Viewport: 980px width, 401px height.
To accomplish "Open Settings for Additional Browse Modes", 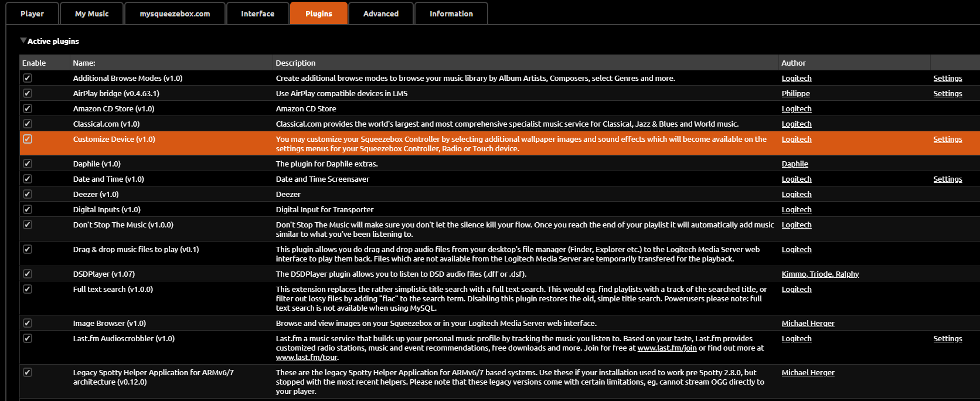I will click(x=948, y=78).
